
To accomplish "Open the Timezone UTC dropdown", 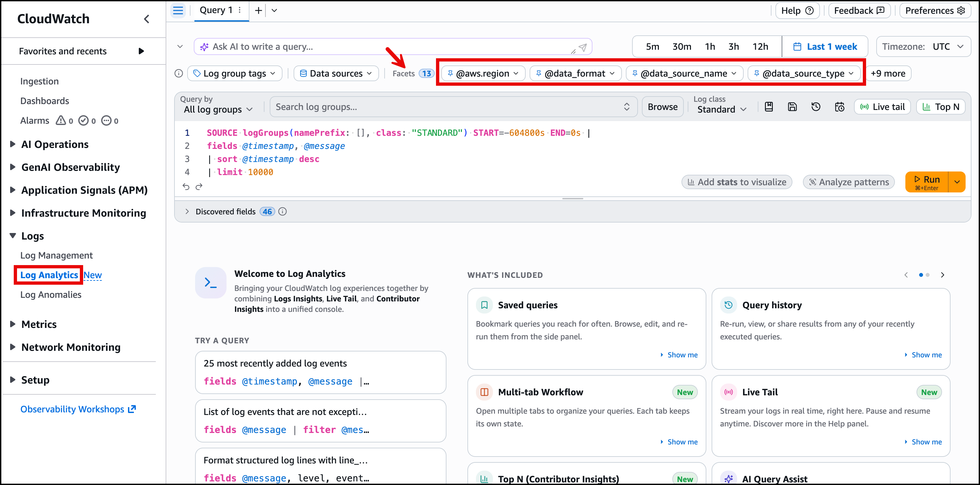I will [x=923, y=46].
